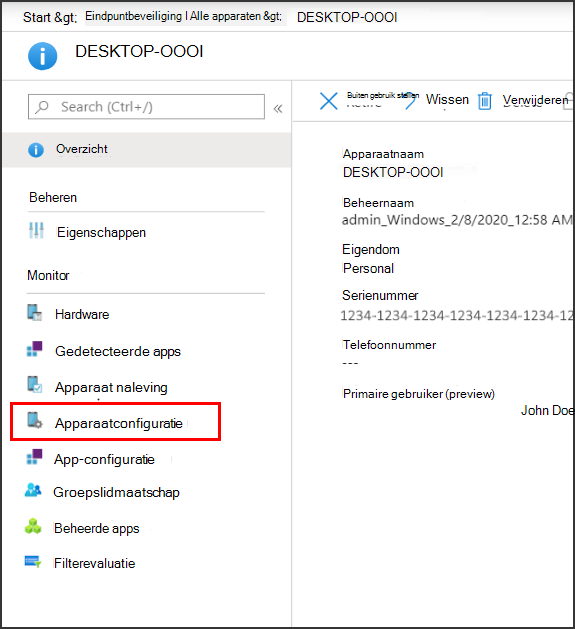Open Apparaatconfiguratie
This screenshot has height=629, width=575.
pyautogui.click(x=118, y=424)
